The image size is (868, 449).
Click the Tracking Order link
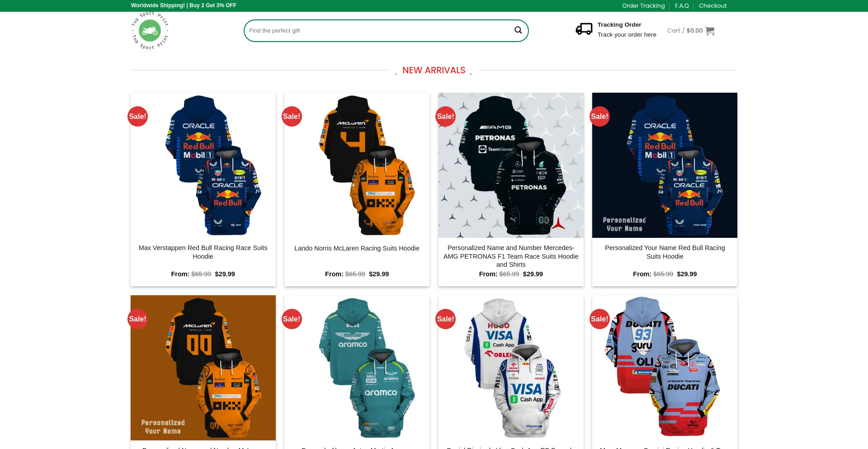coord(619,25)
